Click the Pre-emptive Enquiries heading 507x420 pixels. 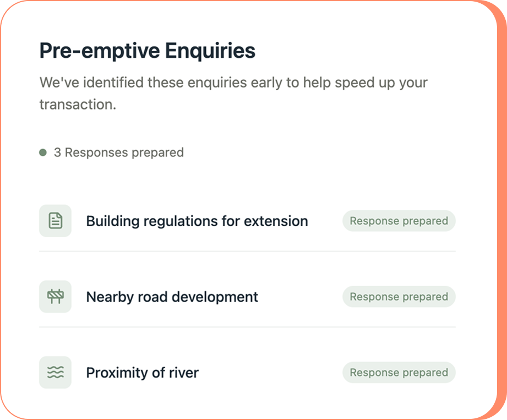147,51
